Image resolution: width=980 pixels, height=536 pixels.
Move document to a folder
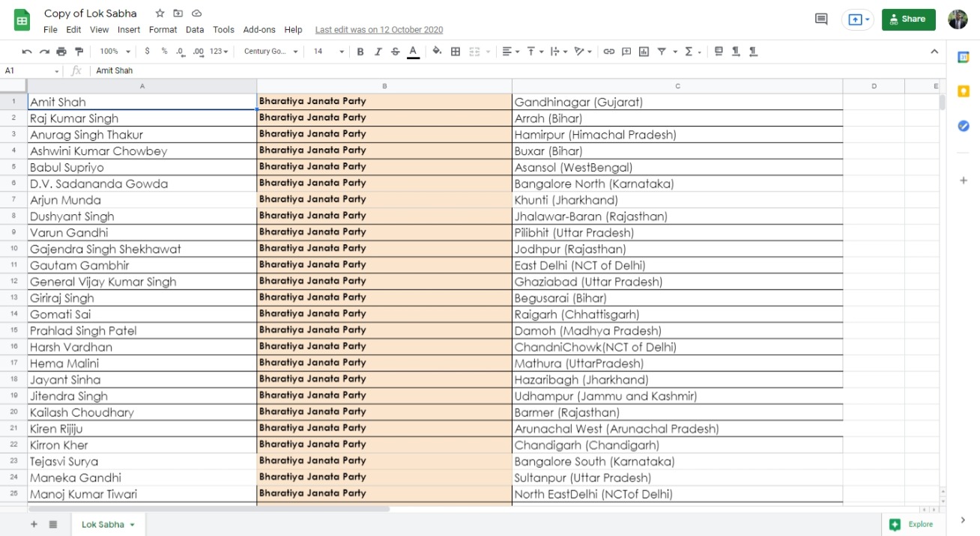point(178,13)
